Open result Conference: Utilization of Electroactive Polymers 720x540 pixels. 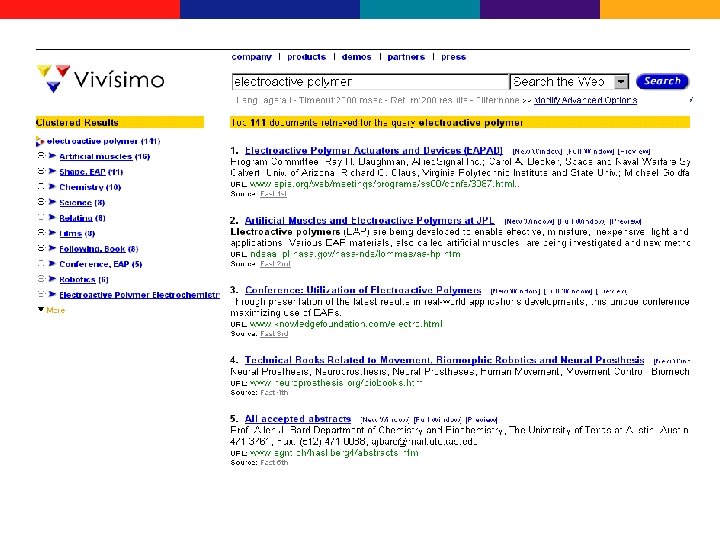point(363,290)
